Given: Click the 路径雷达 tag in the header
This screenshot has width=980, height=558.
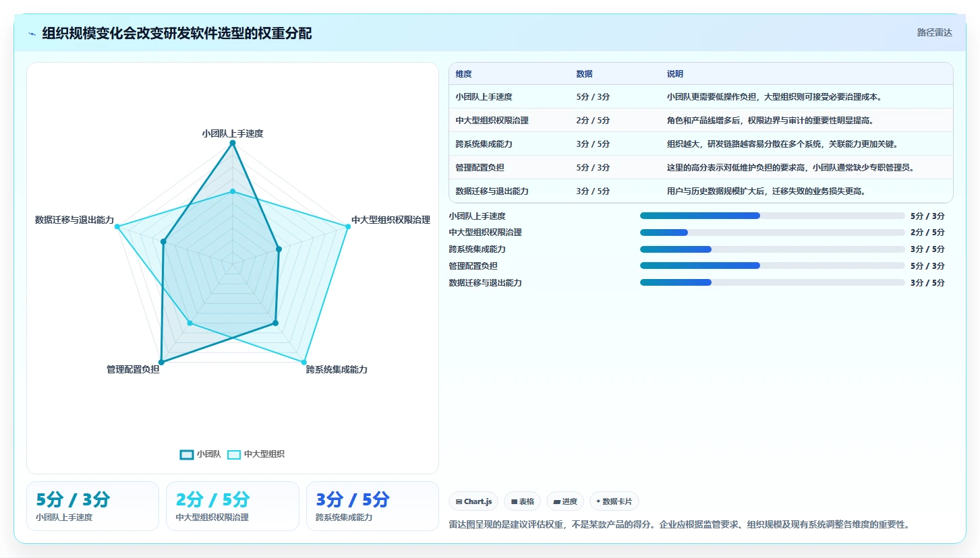Looking at the screenshot, I should (934, 32).
